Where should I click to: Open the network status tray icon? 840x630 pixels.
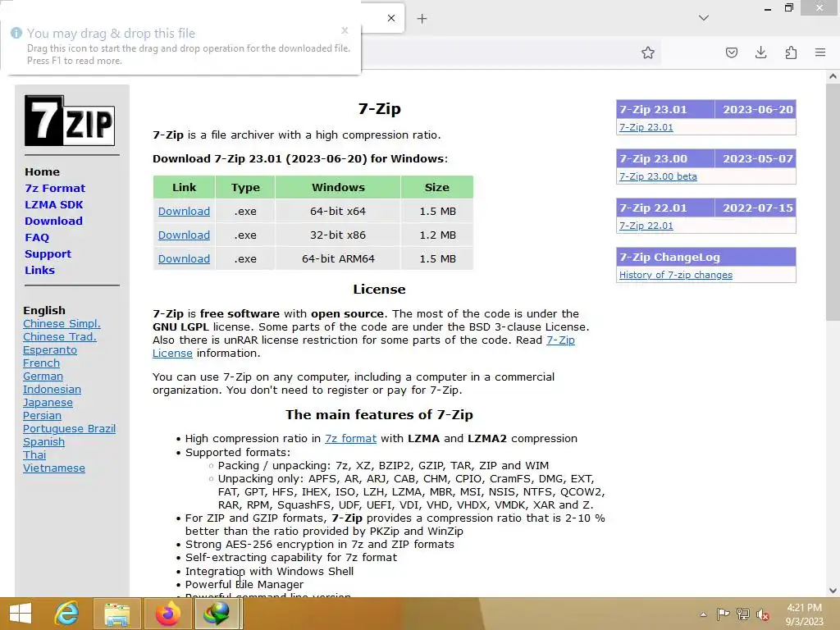coord(743,614)
